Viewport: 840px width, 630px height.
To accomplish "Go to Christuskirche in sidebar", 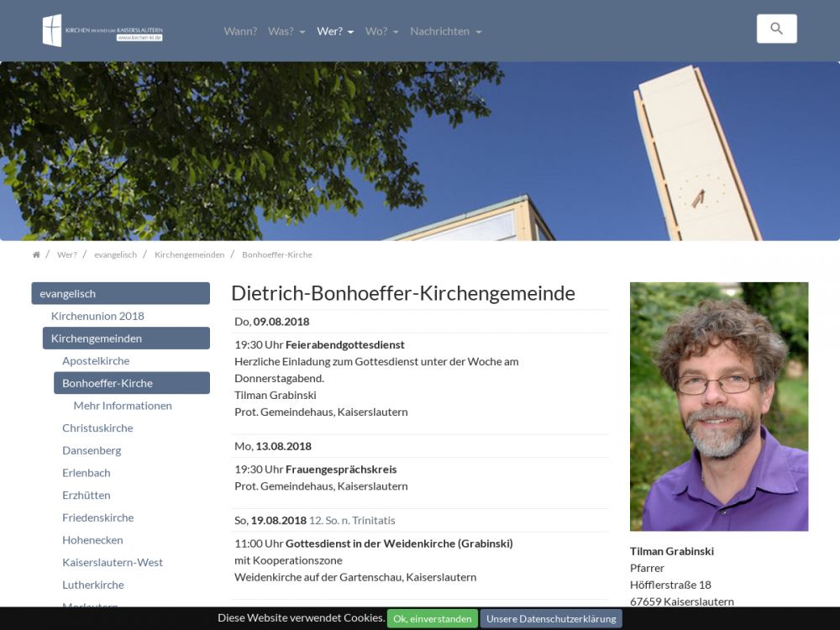I will (x=97, y=428).
